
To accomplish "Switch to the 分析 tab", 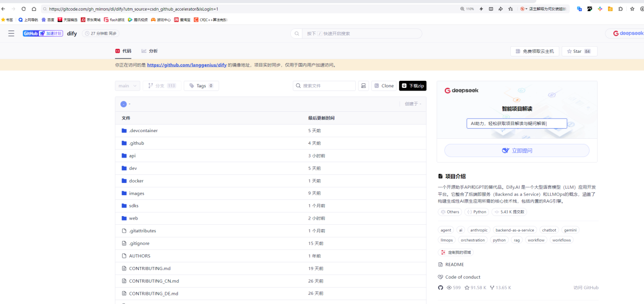I will coord(149,51).
